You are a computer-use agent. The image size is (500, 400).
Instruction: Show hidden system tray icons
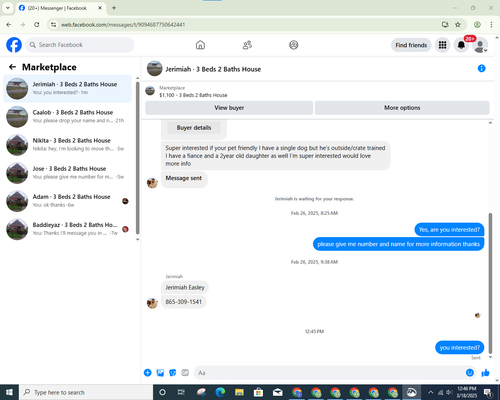pyautogui.click(x=431, y=392)
